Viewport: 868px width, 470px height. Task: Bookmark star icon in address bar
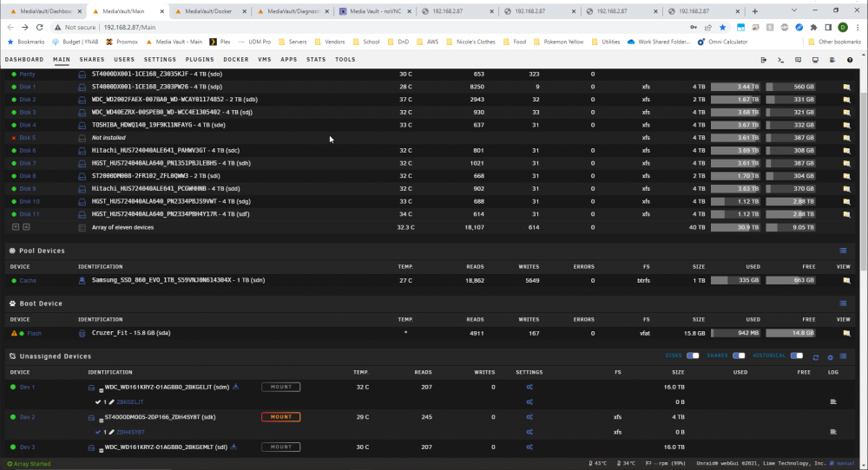(x=722, y=27)
